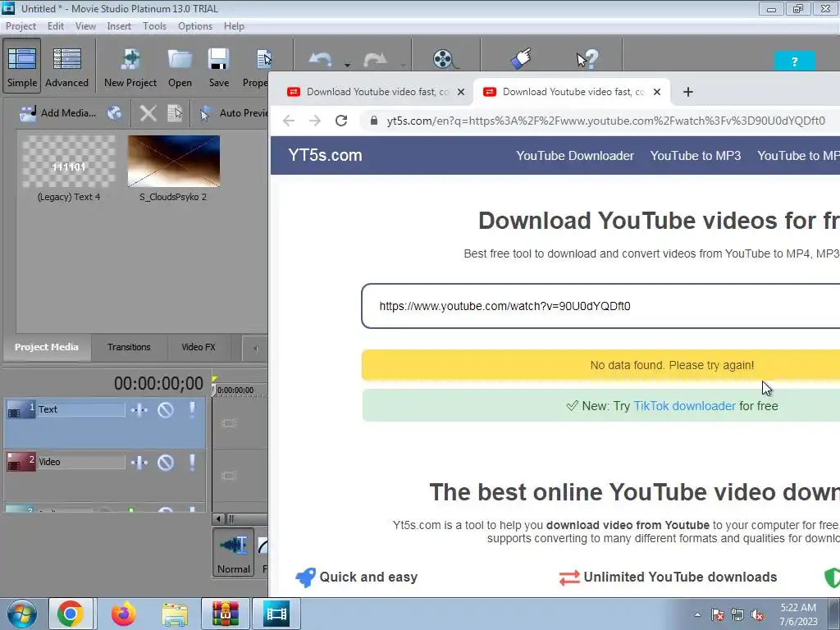Remove selected media with X icon
The image size is (840, 630).
tap(148, 113)
